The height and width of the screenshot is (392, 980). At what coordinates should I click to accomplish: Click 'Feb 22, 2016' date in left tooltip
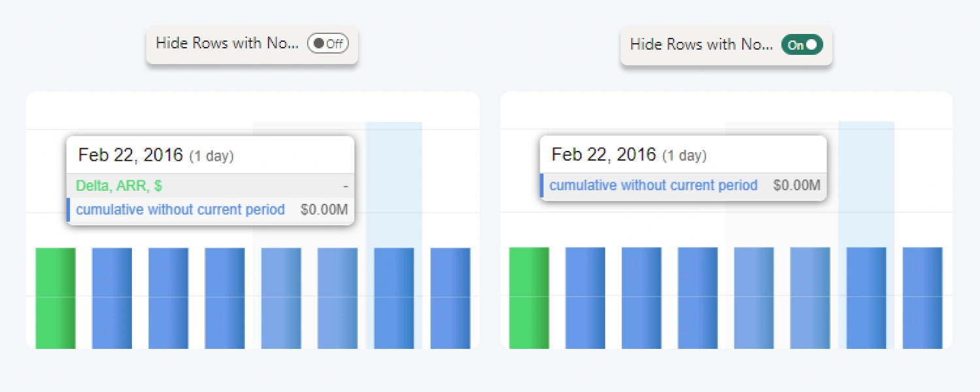130,155
